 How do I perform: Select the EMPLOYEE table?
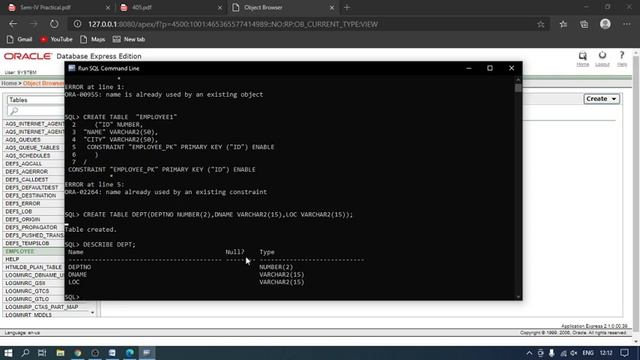[20, 251]
